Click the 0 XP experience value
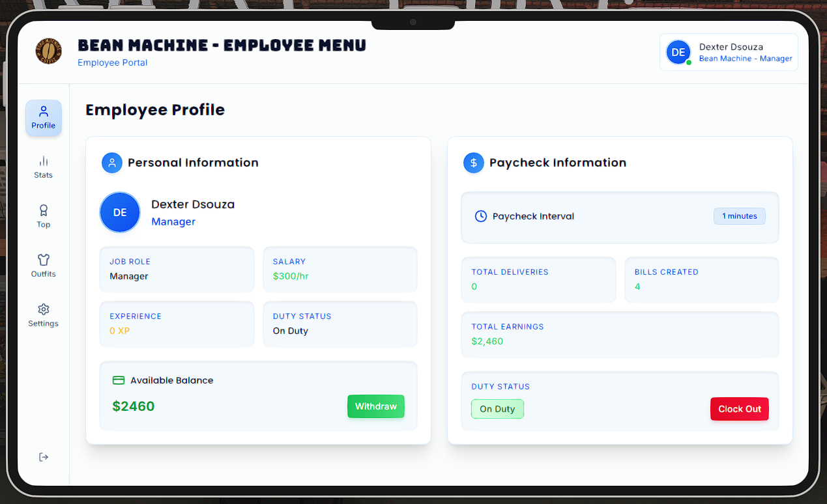Screen dimensions: 827x504 [120, 331]
